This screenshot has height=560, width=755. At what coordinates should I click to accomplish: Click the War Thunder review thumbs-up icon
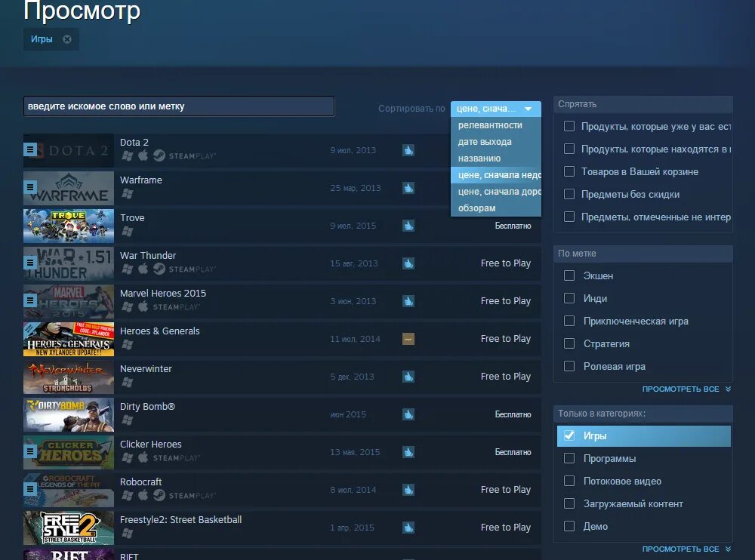pyautogui.click(x=408, y=263)
